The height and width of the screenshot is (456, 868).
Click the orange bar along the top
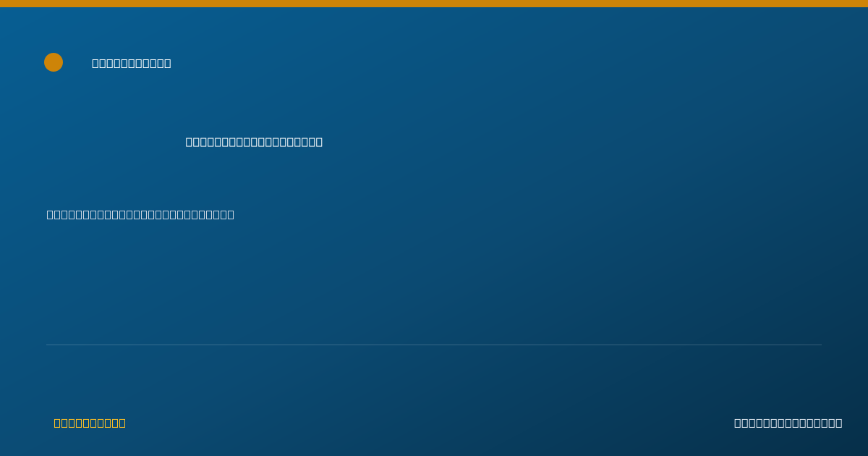tap(434, 4)
